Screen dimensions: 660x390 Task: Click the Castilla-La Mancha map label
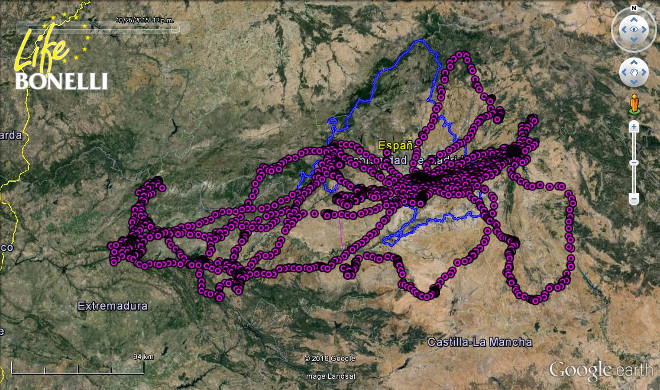pyautogui.click(x=480, y=342)
